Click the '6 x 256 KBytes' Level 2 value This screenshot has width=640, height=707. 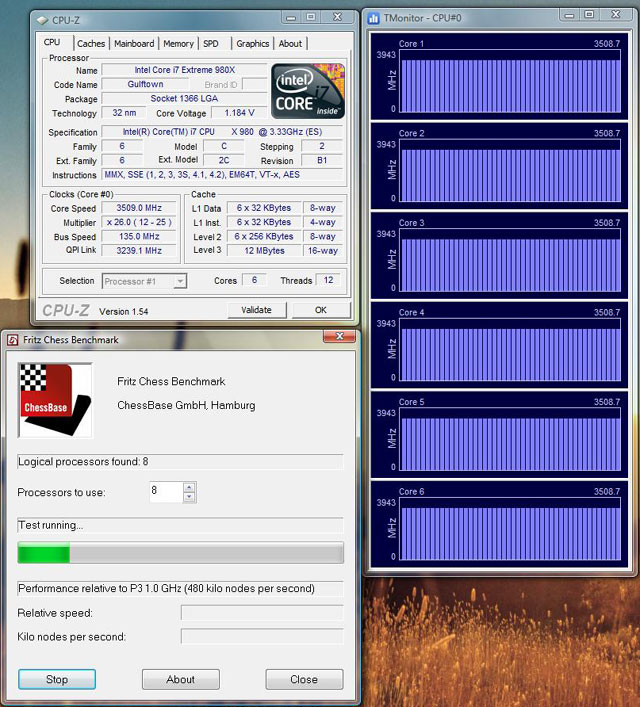click(264, 236)
